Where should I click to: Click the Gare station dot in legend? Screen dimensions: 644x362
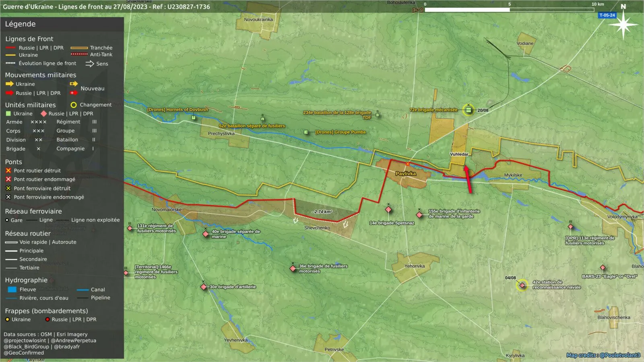pyautogui.click(x=7, y=220)
